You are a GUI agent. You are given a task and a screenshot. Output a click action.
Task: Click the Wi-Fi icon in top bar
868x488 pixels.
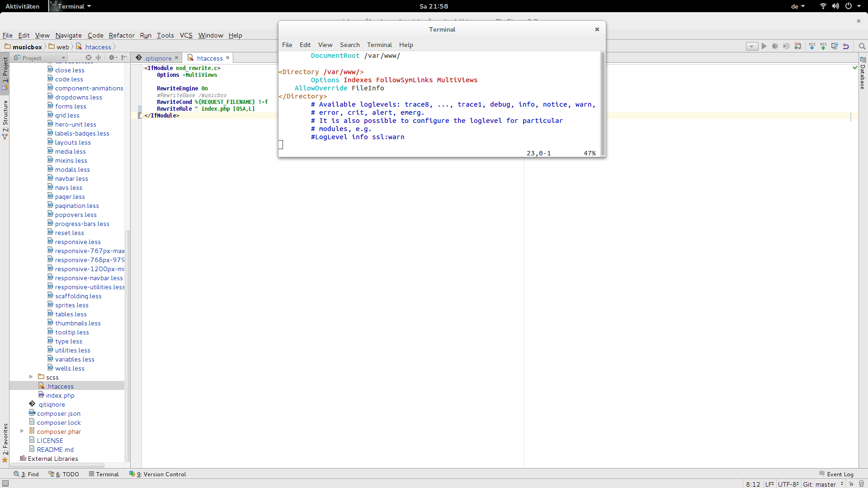click(823, 6)
